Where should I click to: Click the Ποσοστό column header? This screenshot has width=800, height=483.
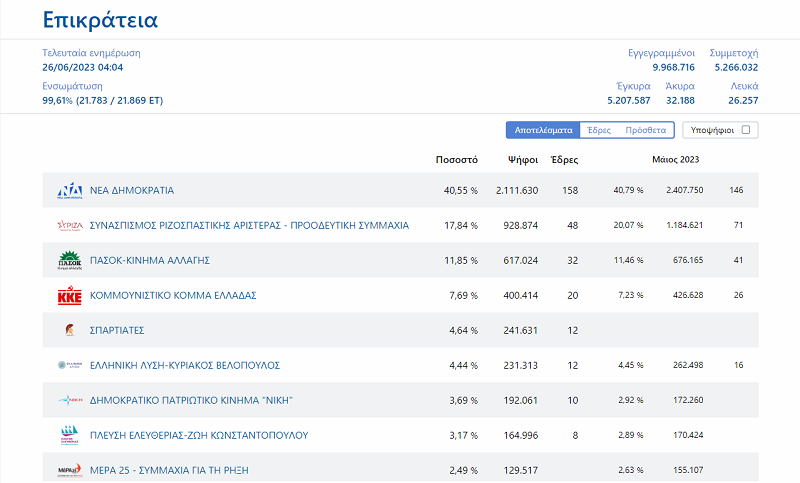(457, 160)
